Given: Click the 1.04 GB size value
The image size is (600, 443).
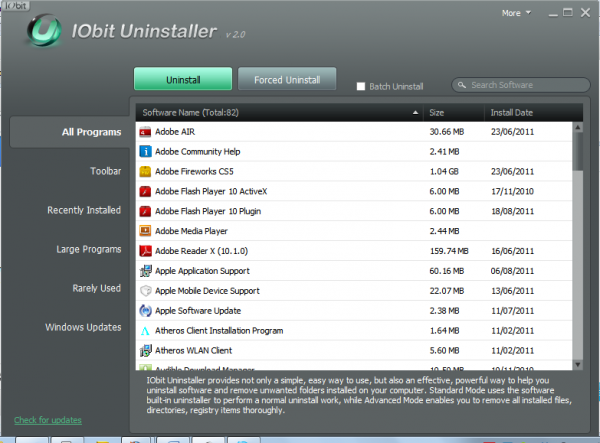Looking at the screenshot, I should (x=444, y=171).
